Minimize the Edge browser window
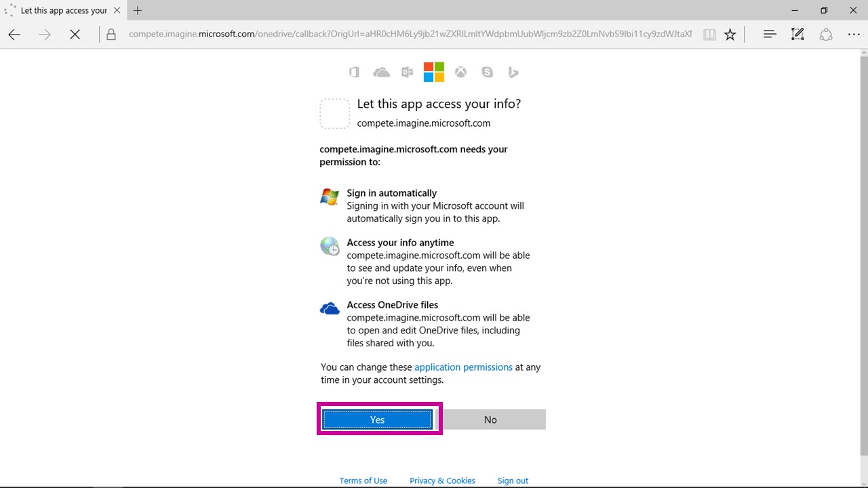Screen dimensions: 868x488 tap(794, 10)
